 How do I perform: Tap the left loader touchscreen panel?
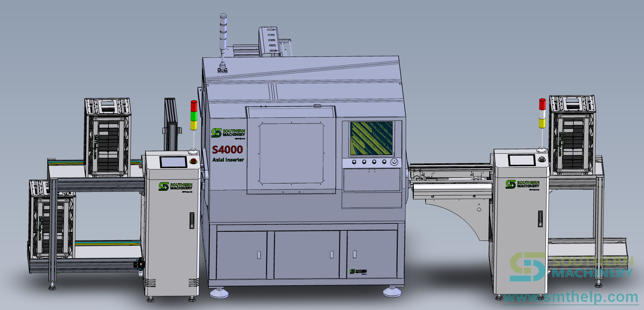pyautogui.click(x=173, y=162)
